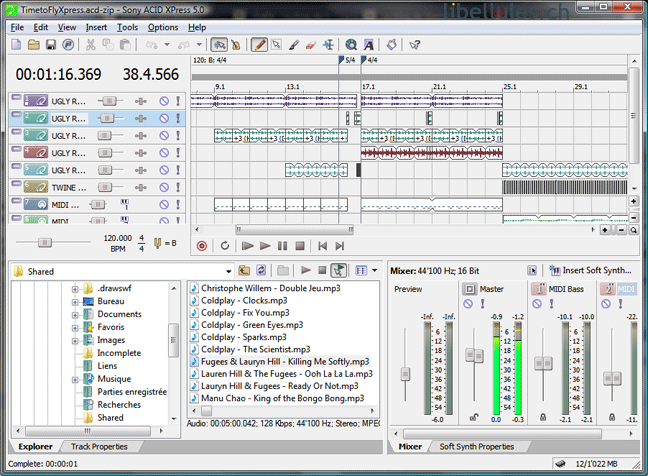Switch to the Track Properties tab
The image size is (648, 476).
[99, 447]
